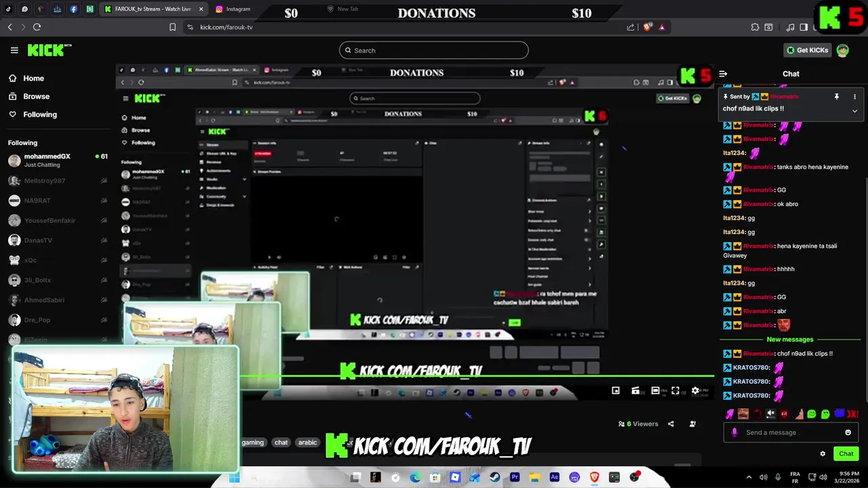Open AhmedSabiri channel
Viewport: 868px width, 488px height.
click(x=58, y=300)
